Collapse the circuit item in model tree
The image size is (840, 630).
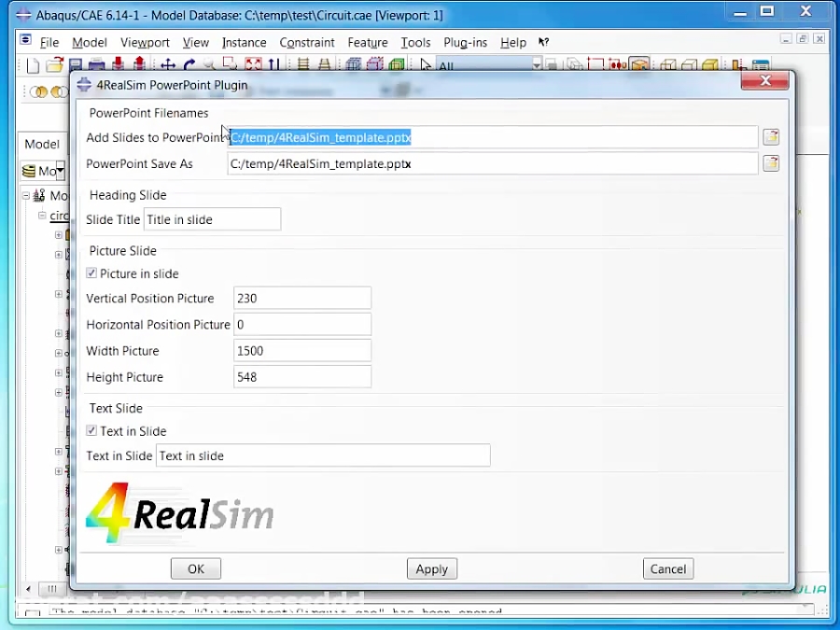coord(43,216)
